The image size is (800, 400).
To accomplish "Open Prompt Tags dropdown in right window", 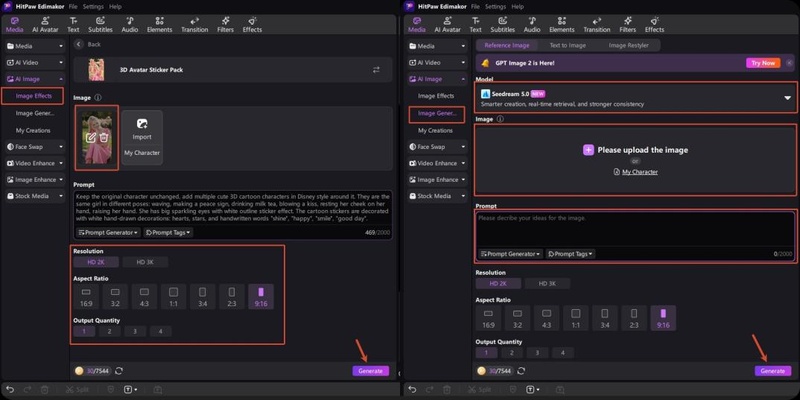I will [570, 254].
